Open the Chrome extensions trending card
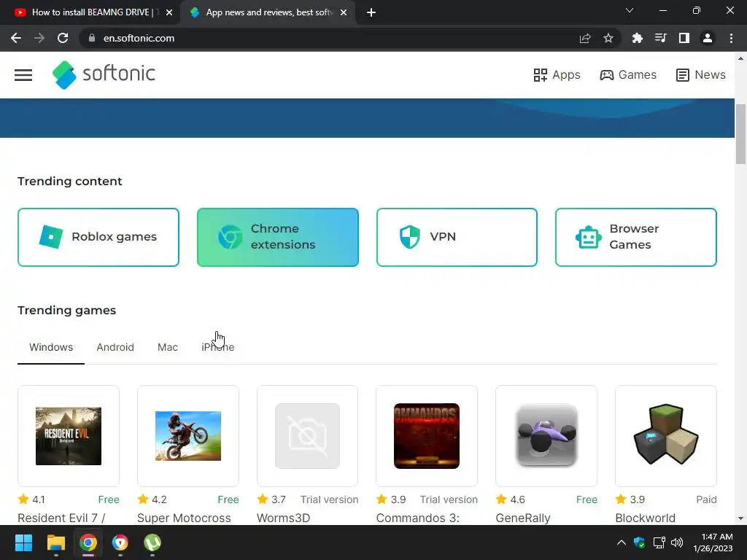 [x=278, y=237]
